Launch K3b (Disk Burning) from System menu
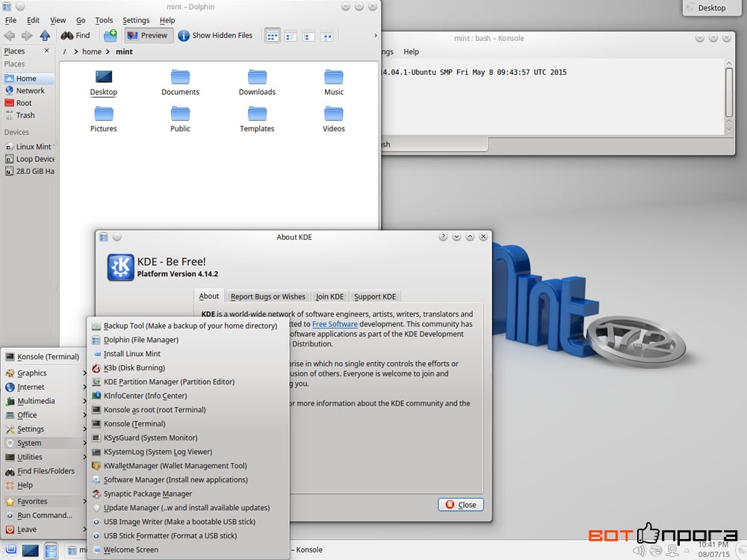Screen dimensions: 747x560 coord(189,367)
